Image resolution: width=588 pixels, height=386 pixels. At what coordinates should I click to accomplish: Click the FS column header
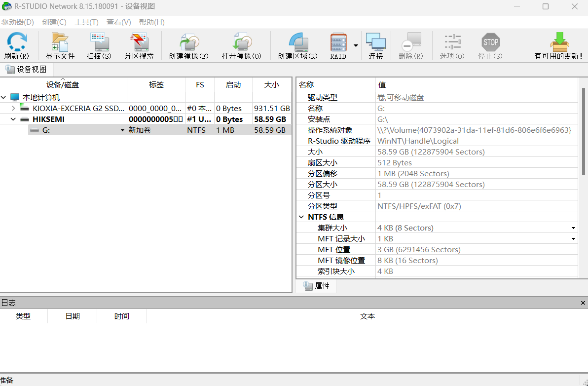pos(200,85)
